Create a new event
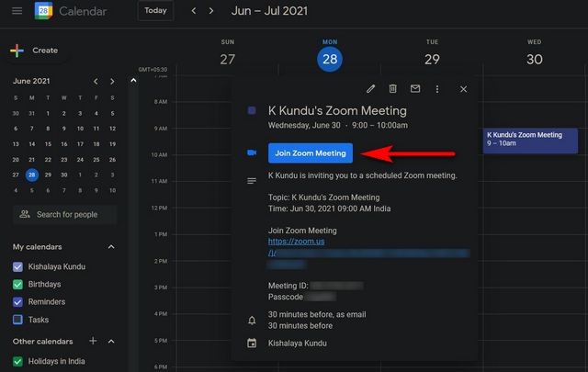Screen dimensions: 588x372 [35, 51]
